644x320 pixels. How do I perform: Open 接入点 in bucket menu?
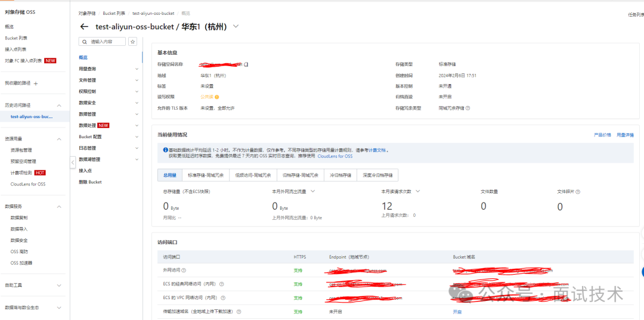85,170
